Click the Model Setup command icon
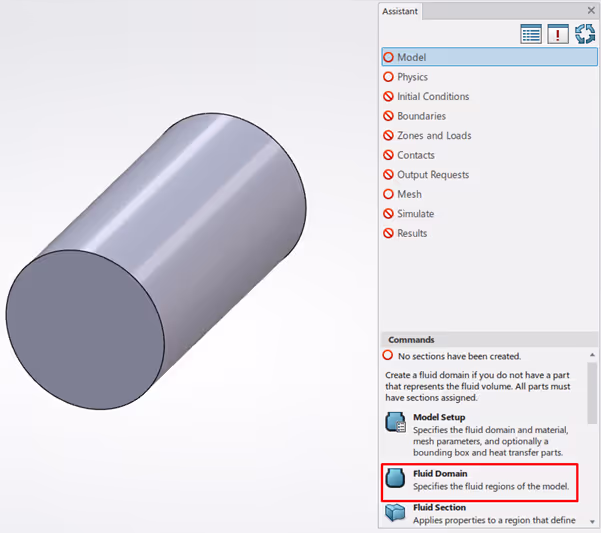 pyautogui.click(x=396, y=422)
